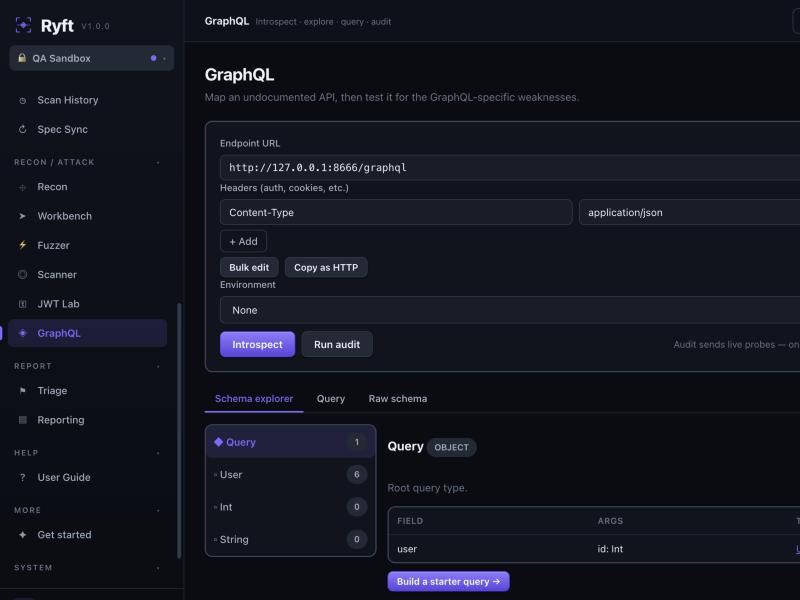Viewport: 800px width, 600px height.
Task: Switch to Raw schema tab
Action: coord(398,399)
